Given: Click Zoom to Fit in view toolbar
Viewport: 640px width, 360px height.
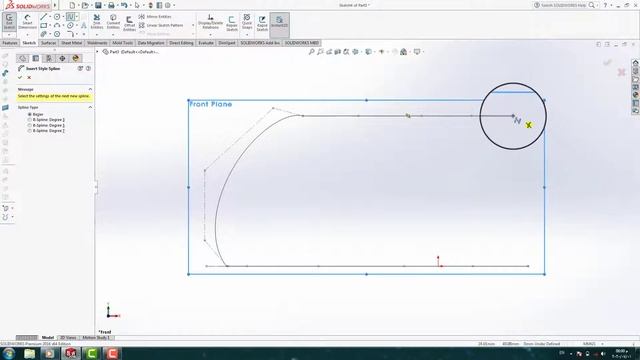Looking at the screenshot, I should pyautogui.click(x=311, y=52).
